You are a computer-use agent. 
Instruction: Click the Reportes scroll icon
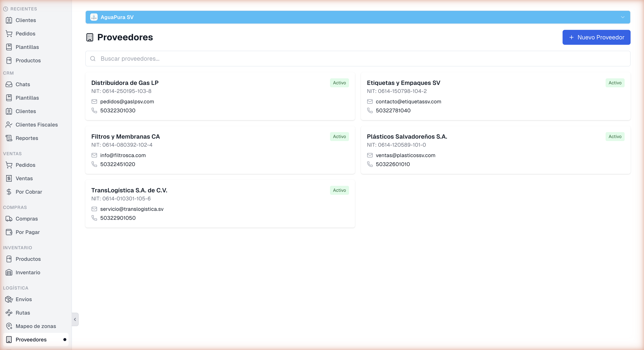(9, 138)
